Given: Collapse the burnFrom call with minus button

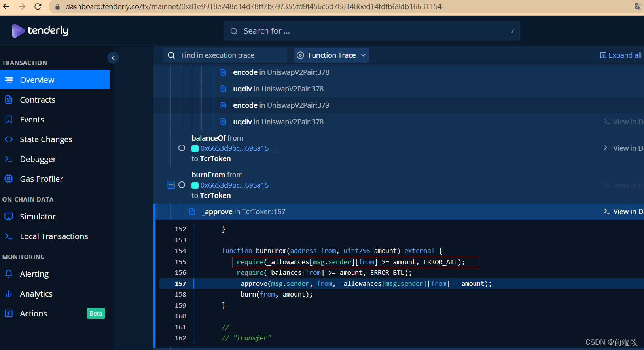Looking at the screenshot, I should point(171,185).
